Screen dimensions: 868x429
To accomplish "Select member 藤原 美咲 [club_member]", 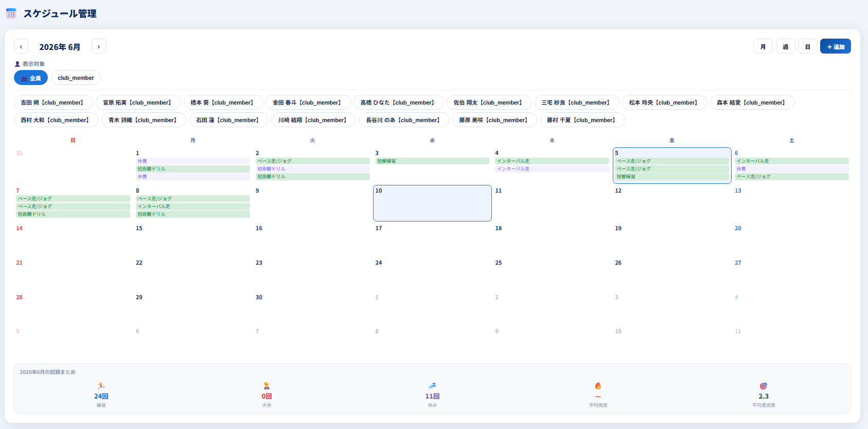I will click(495, 120).
